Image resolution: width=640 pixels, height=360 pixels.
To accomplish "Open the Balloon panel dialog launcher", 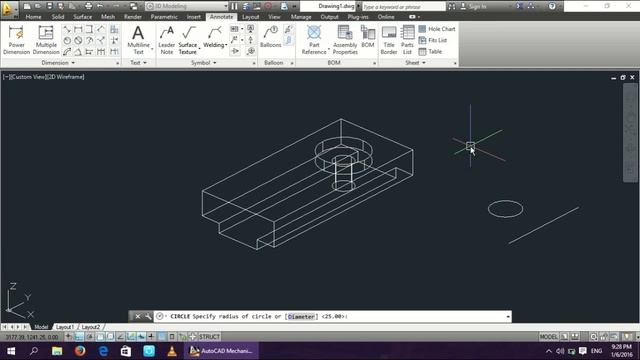I will 292,63.
